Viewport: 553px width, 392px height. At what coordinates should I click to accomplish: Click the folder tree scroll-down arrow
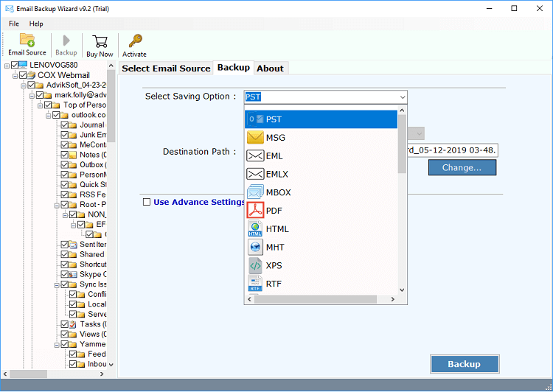tap(111, 365)
